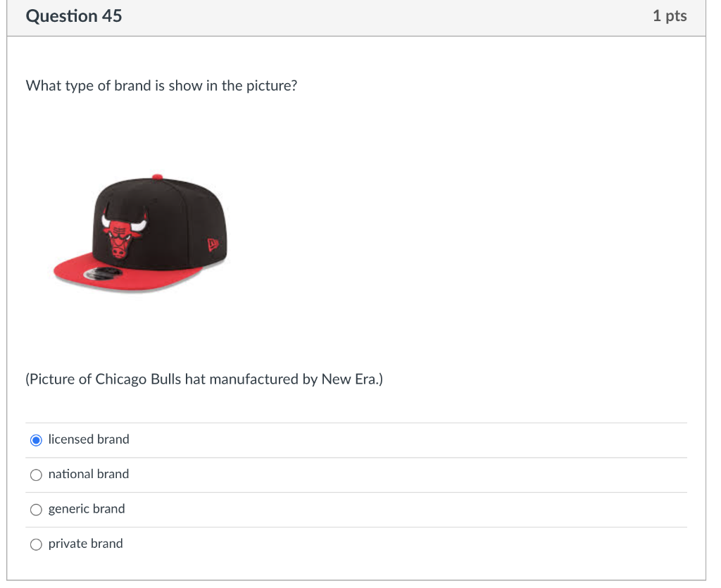The width and height of the screenshot is (721, 588).
Task: Click the generic brand answer label
Action: coord(86,508)
